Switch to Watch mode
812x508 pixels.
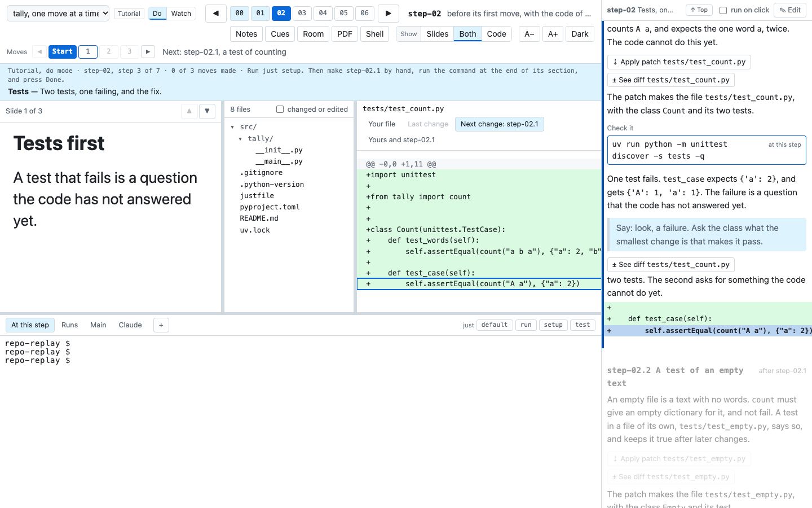pyautogui.click(x=181, y=14)
